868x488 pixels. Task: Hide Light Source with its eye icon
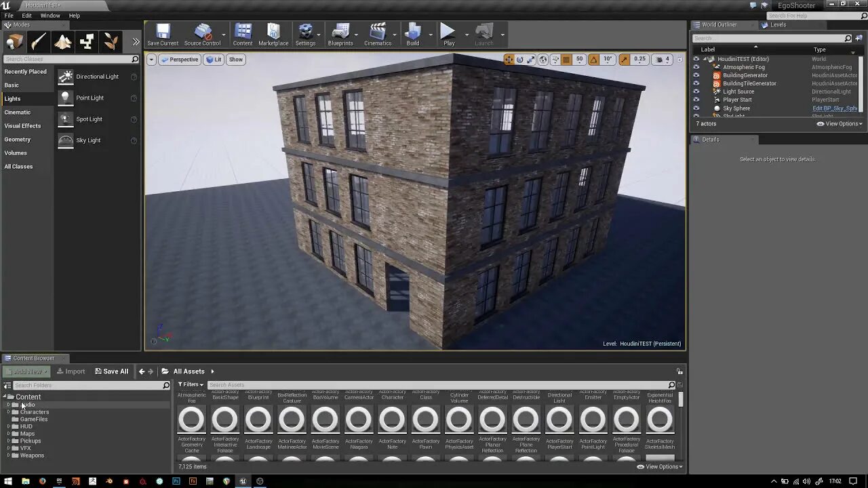(x=696, y=91)
